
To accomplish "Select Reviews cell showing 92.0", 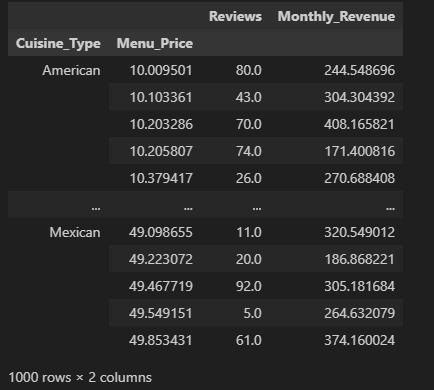I will pos(249,286).
